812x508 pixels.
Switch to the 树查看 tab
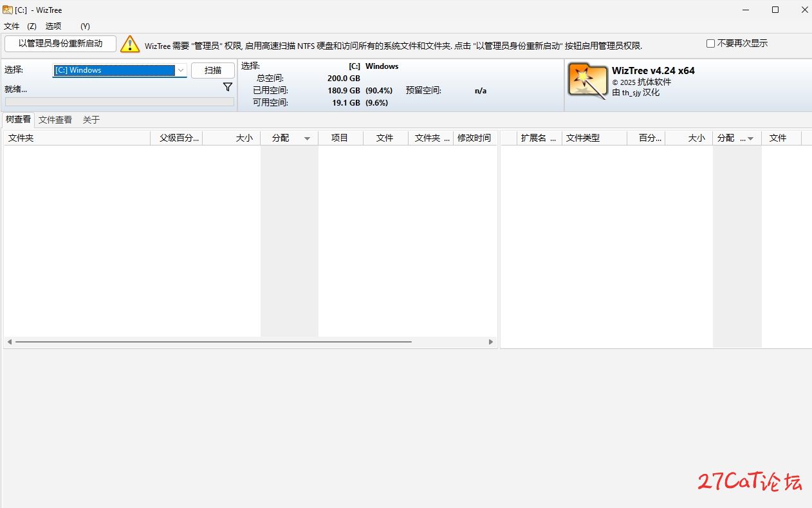pyautogui.click(x=18, y=119)
